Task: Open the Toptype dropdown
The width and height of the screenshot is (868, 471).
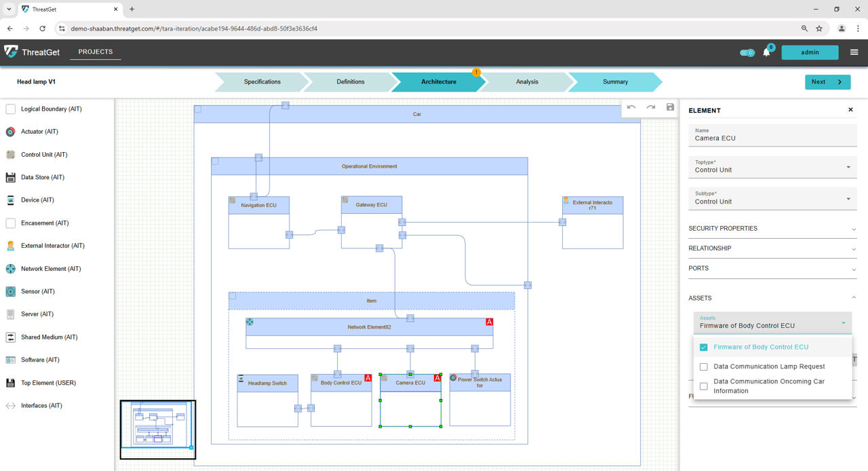Action: click(772, 168)
